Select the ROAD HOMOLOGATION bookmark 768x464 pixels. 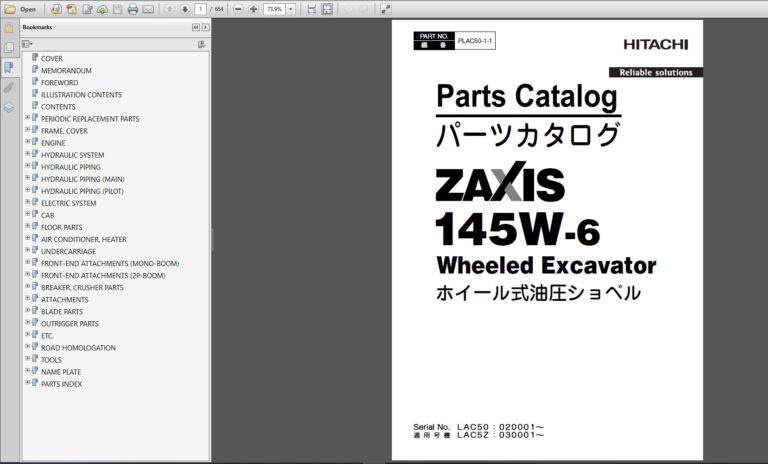click(78, 348)
